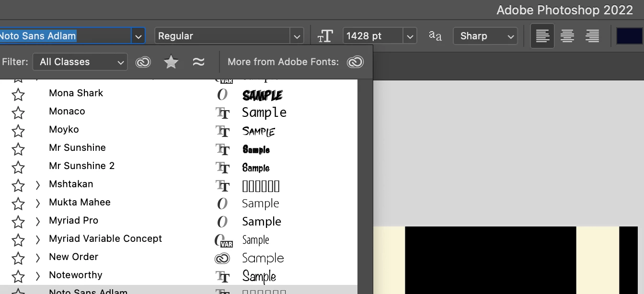Expand the Noteworthy font family
The width and height of the screenshot is (644, 294).
tap(38, 276)
